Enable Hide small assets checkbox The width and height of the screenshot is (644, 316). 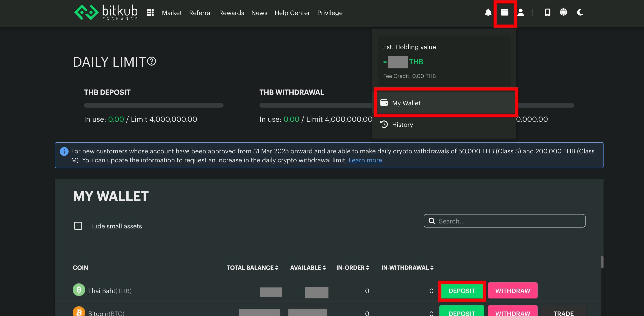(78, 226)
